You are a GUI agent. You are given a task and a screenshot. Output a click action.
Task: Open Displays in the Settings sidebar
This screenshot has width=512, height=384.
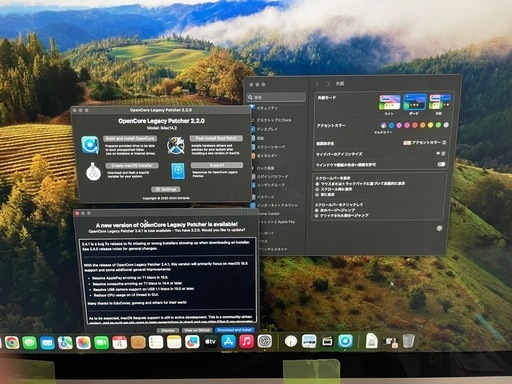[267, 129]
